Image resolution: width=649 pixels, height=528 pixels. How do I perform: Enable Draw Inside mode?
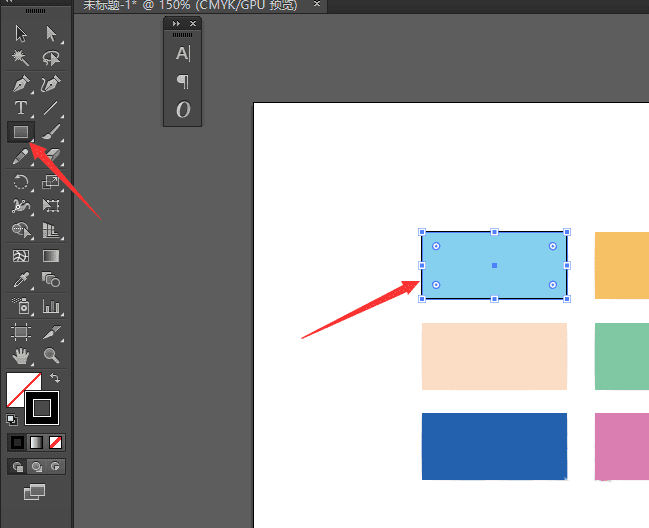coord(55,467)
